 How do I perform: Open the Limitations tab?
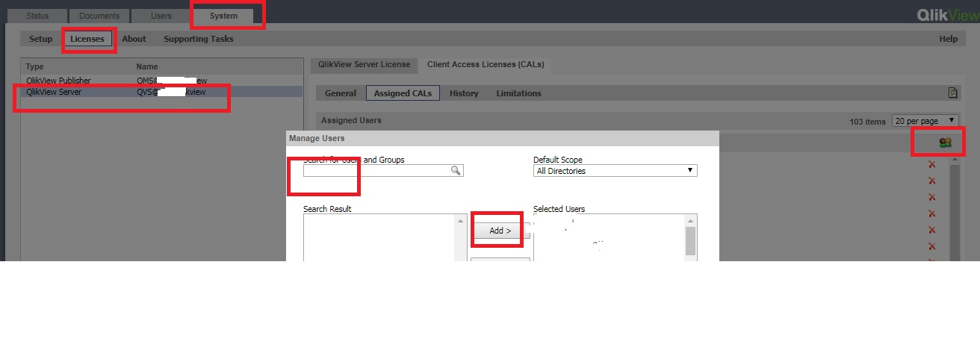(x=519, y=93)
